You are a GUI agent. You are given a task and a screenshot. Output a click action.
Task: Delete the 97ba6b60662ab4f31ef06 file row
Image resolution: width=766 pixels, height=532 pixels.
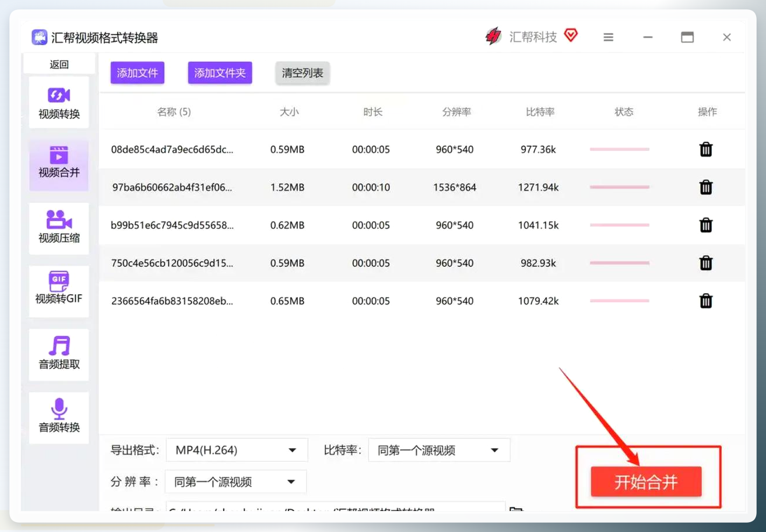coord(706,188)
